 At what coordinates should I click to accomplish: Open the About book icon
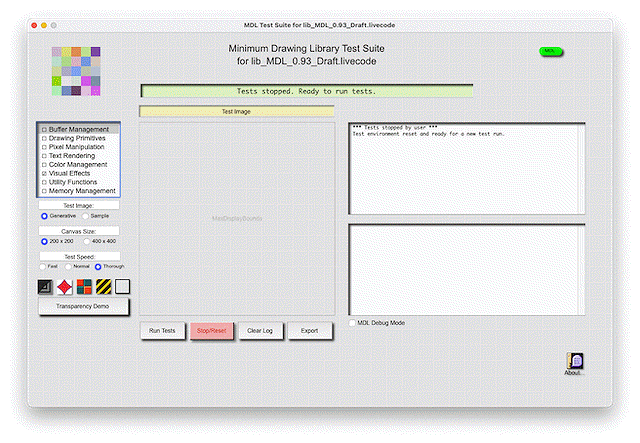(x=575, y=361)
